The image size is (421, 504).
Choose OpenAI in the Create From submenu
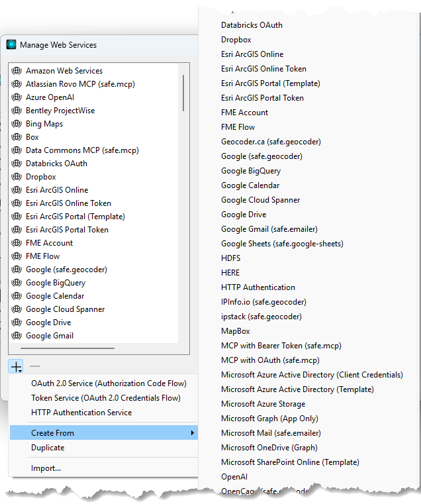pyautogui.click(x=234, y=477)
